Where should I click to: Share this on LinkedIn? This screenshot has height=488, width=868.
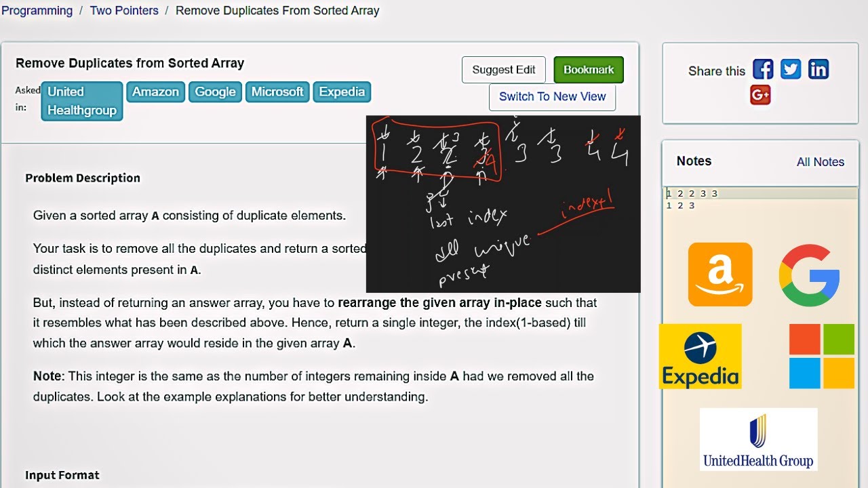point(818,69)
